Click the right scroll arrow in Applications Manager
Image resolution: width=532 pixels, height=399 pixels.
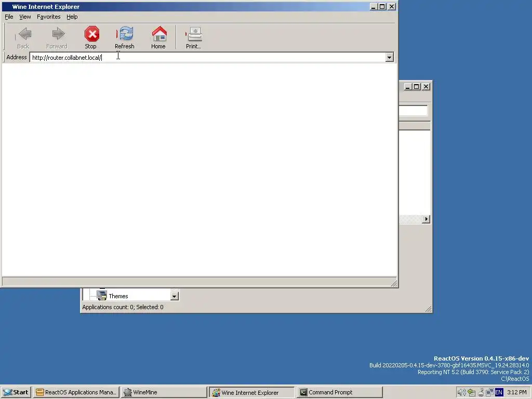426,219
